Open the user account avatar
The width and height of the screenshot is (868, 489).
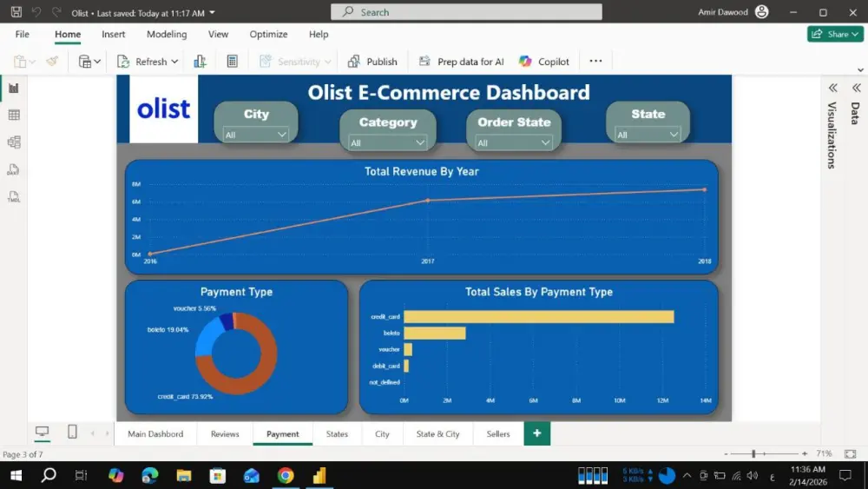762,11
